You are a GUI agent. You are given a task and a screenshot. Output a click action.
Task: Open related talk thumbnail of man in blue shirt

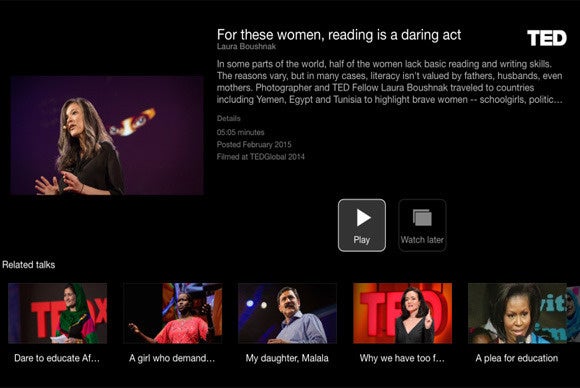tap(287, 313)
